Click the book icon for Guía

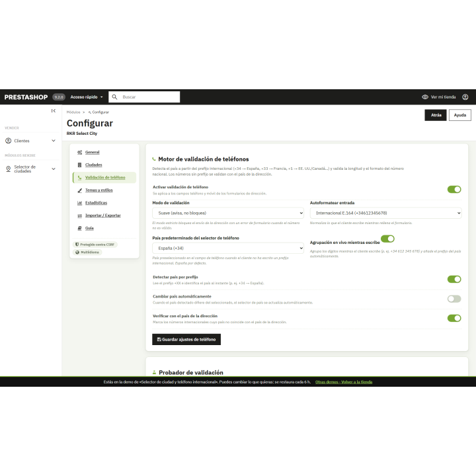79,228
